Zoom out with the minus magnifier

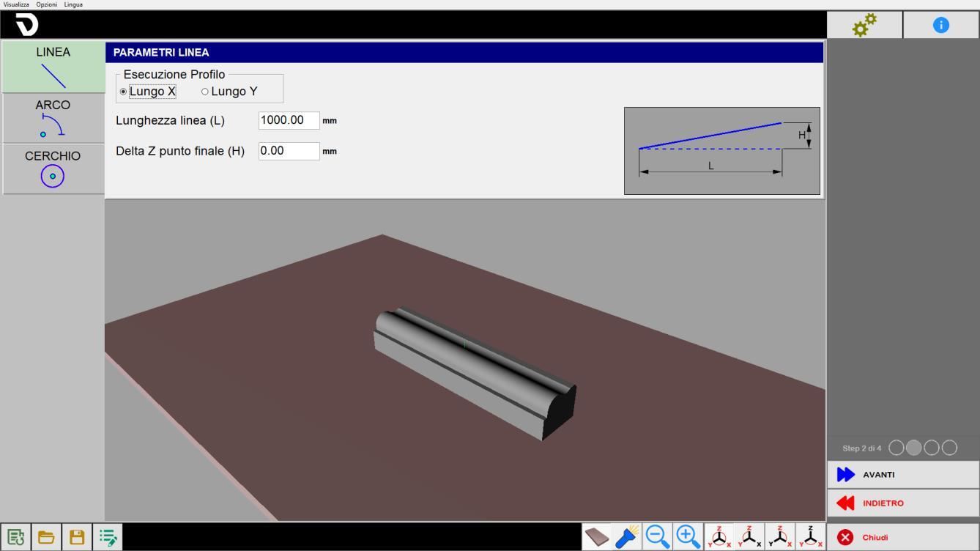[x=658, y=537]
